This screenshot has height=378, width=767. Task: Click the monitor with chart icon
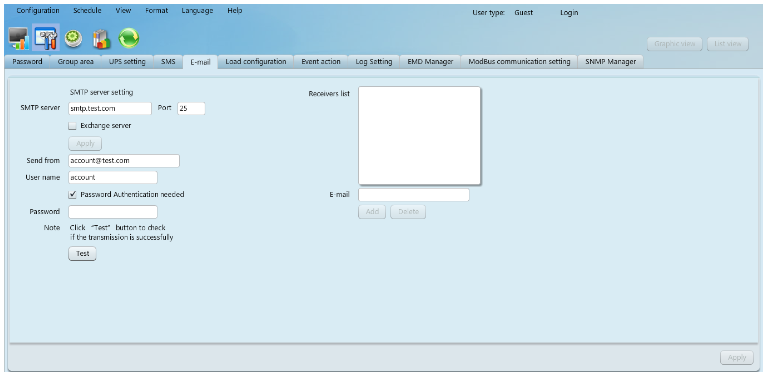(19, 38)
